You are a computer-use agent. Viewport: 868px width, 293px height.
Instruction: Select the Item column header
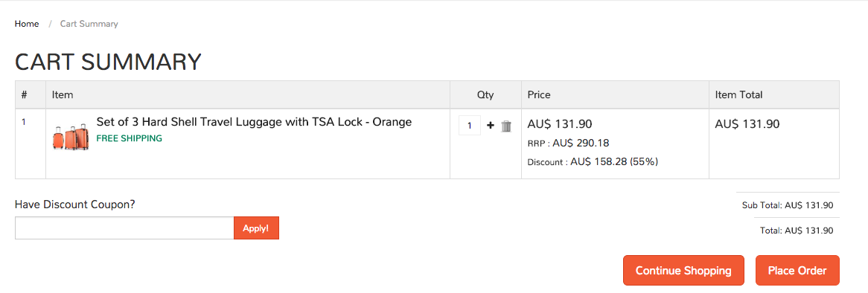coord(63,94)
